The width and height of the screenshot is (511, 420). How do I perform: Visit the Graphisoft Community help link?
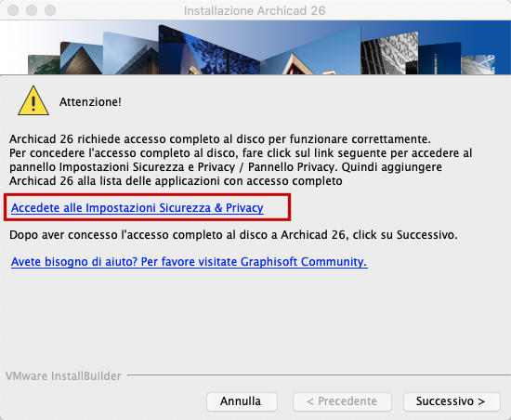pyautogui.click(x=190, y=262)
